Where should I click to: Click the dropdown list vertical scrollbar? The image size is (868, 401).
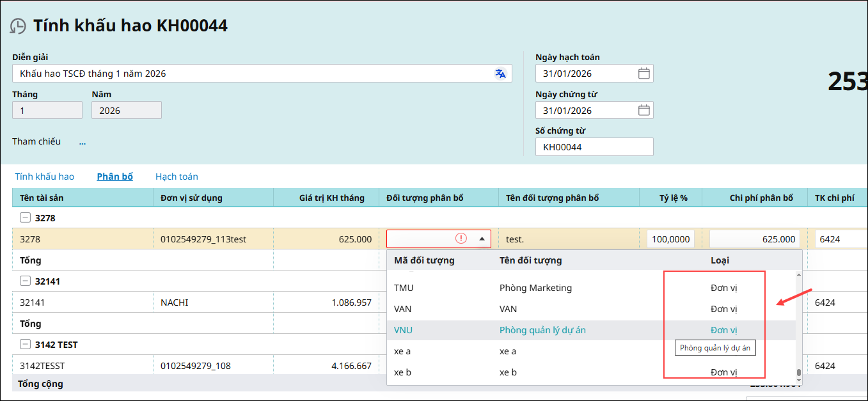tap(798, 374)
